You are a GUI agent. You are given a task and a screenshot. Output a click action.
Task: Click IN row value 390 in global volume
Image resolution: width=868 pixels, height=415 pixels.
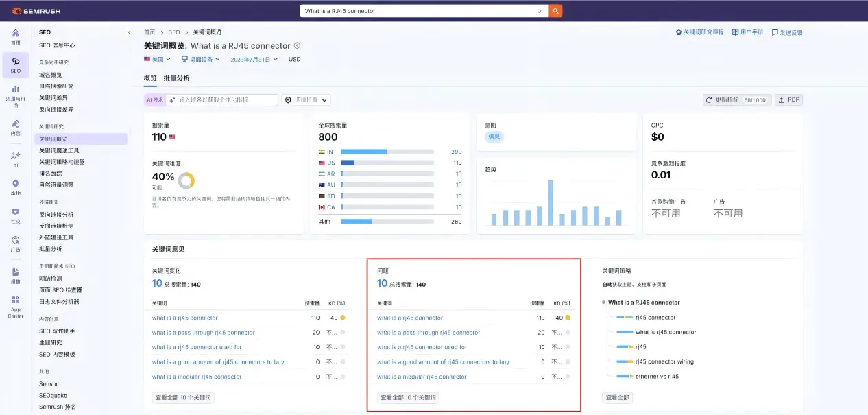(x=456, y=152)
